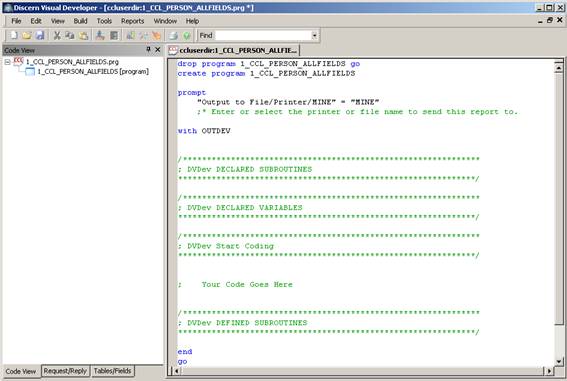Screen dimensions: 567x381
Task: Restore the inner document window
Action: 550,20
